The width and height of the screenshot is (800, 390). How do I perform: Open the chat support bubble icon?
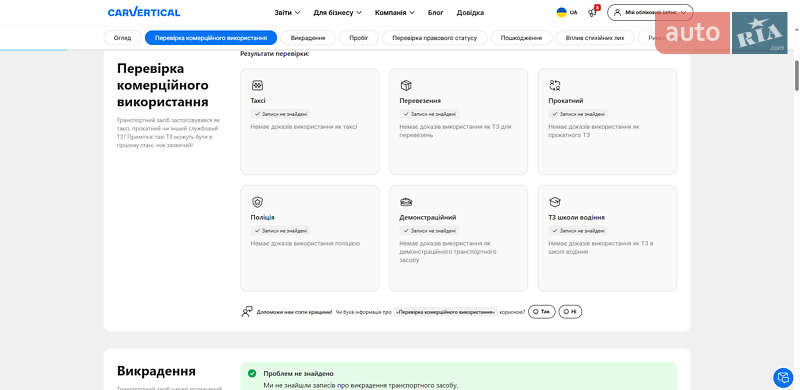[x=783, y=378]
